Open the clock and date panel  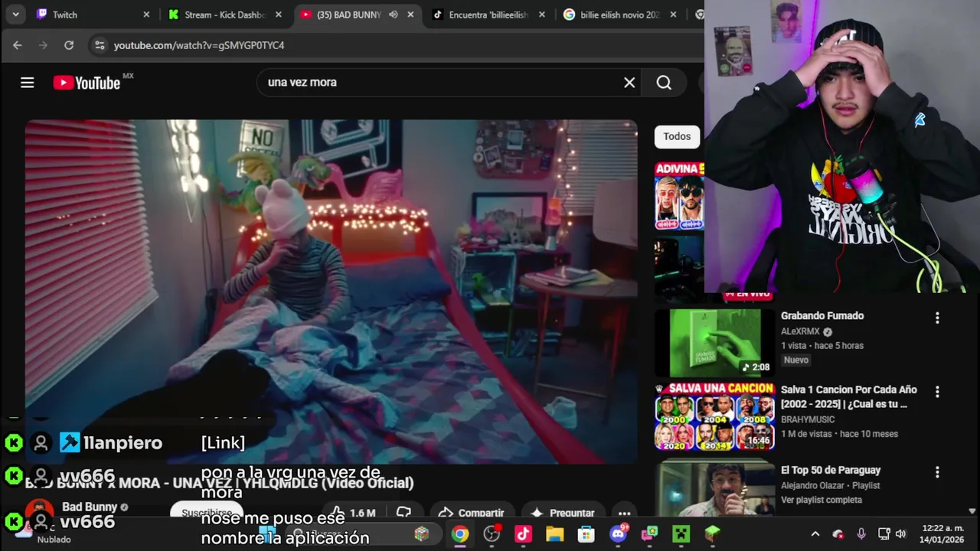point(942,533)
